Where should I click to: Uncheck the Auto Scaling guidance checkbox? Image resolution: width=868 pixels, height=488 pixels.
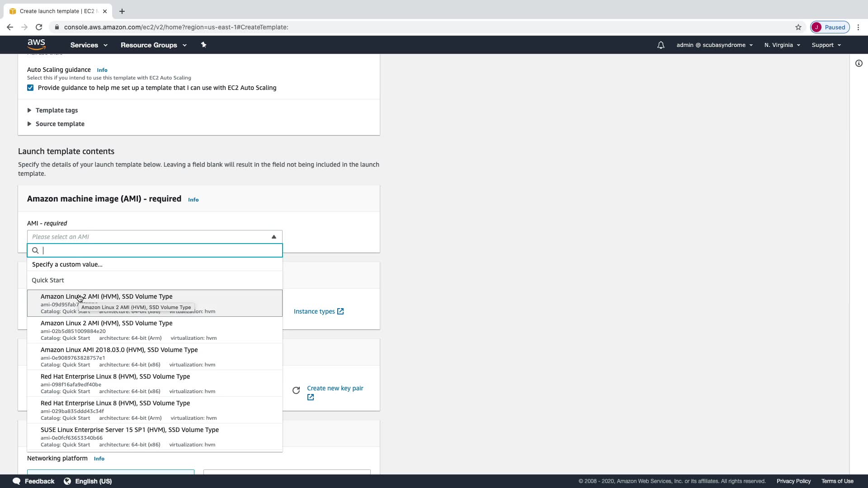[30, 88]
